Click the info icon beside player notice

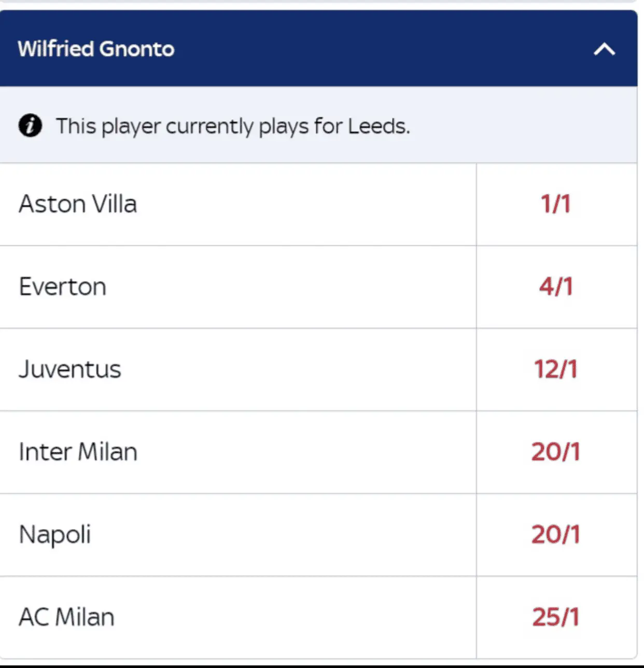[30, 126]
